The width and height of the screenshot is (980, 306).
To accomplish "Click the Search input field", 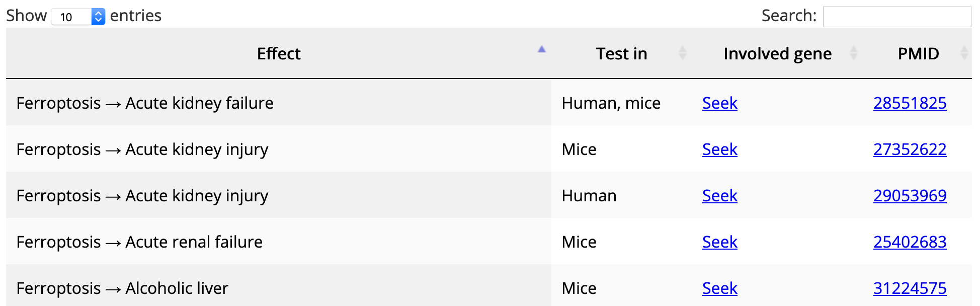I will (897, 17).
